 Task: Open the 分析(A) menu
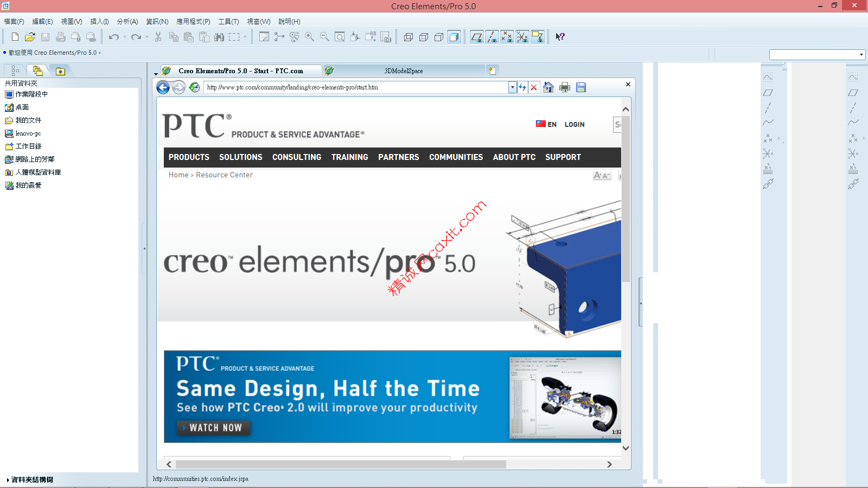127,22
